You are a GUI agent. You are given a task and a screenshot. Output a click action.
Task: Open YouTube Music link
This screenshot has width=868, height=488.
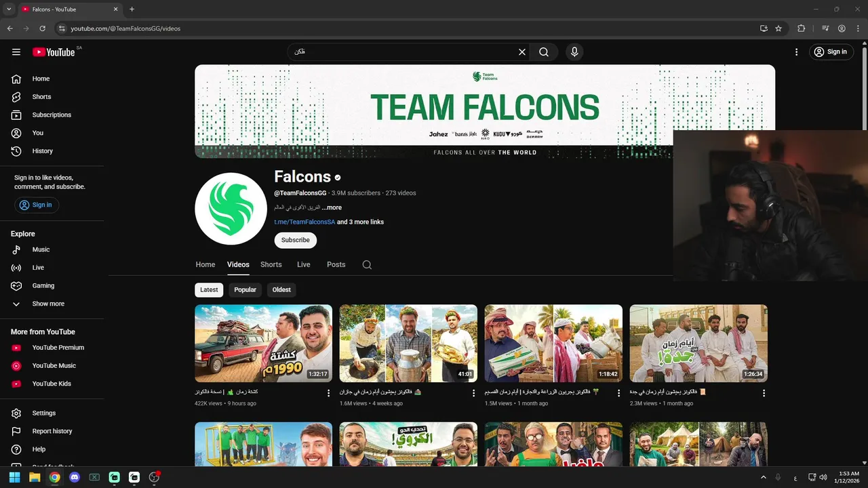(x=52, y=366)
